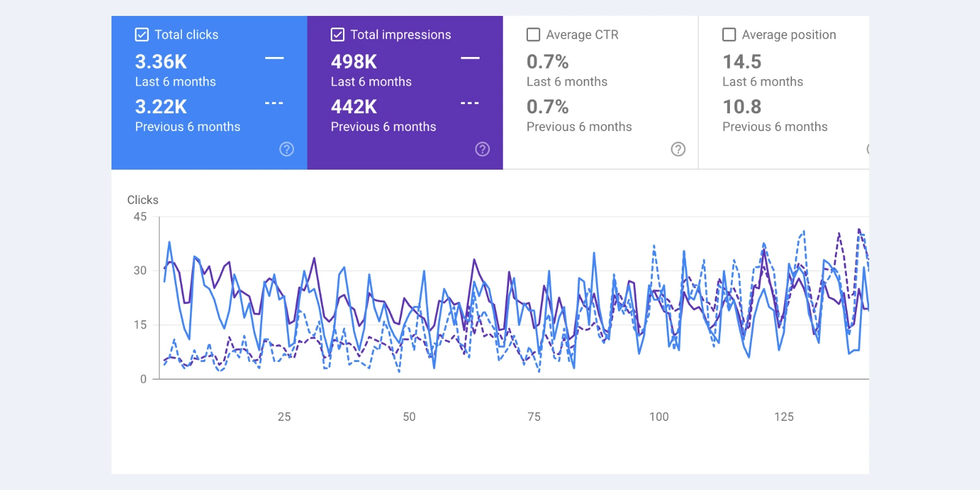Open help icon on Total clicks card
The height and width of the screenshot is (490, 980).
(287, 149)
